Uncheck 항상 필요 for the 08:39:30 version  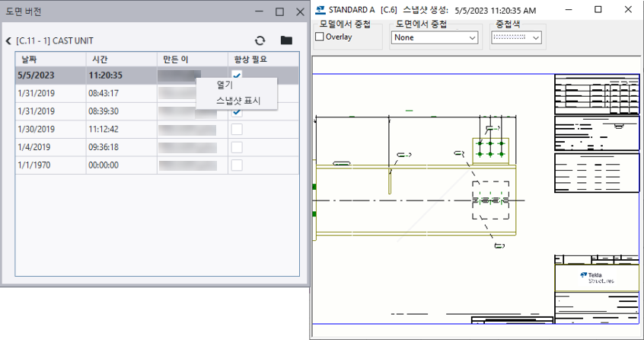tap(237, 112)
